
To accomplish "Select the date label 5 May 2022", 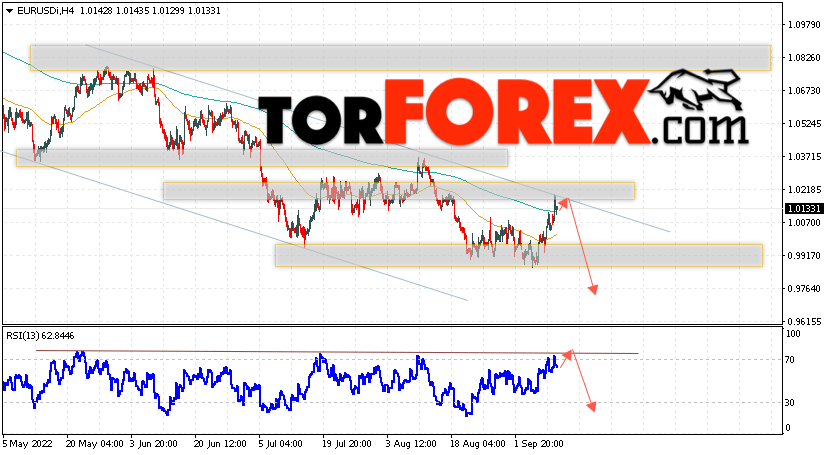I will point(27,444).
